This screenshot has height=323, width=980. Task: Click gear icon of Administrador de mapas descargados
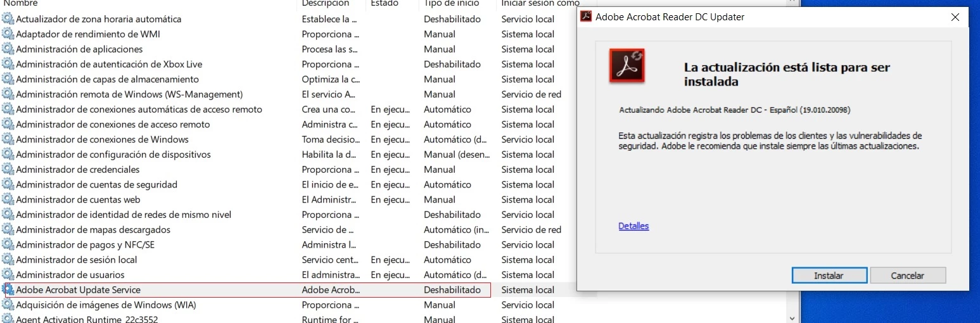[8, 230]
